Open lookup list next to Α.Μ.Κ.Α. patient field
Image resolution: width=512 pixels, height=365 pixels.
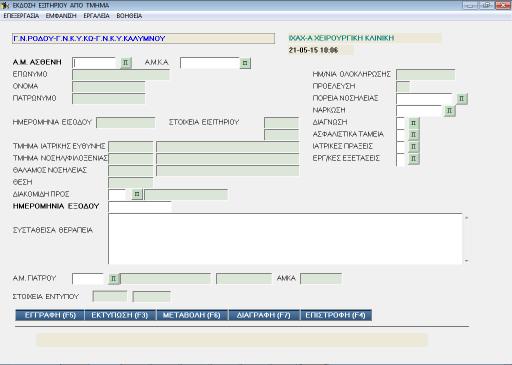(x=245, y=63)
